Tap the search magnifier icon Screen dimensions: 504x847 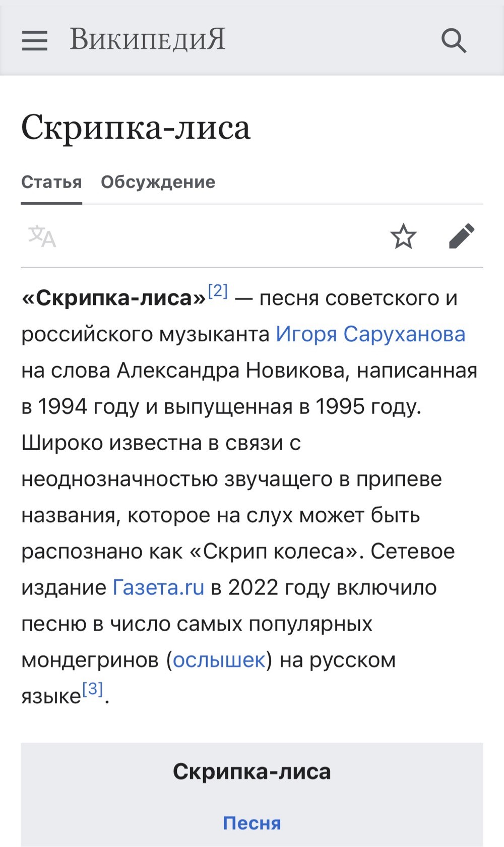454,40
